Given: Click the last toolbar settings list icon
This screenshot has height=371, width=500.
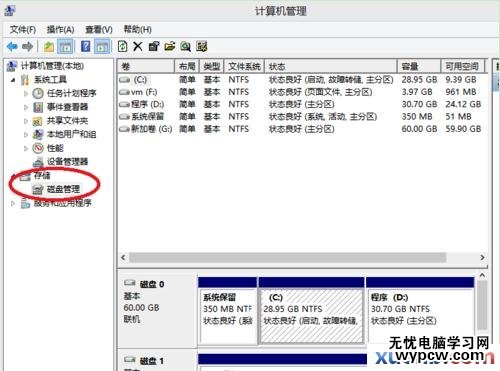Looking at the screenshot, I should coord(202,46).
